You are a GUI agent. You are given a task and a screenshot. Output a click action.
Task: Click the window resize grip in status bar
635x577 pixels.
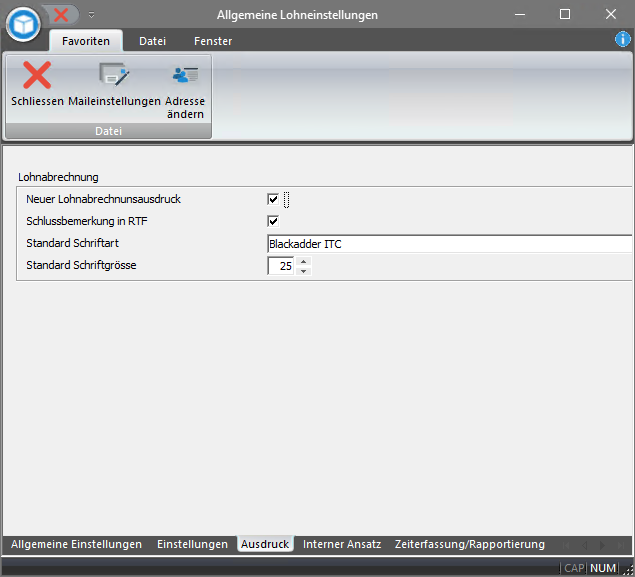tap(629, 570)
